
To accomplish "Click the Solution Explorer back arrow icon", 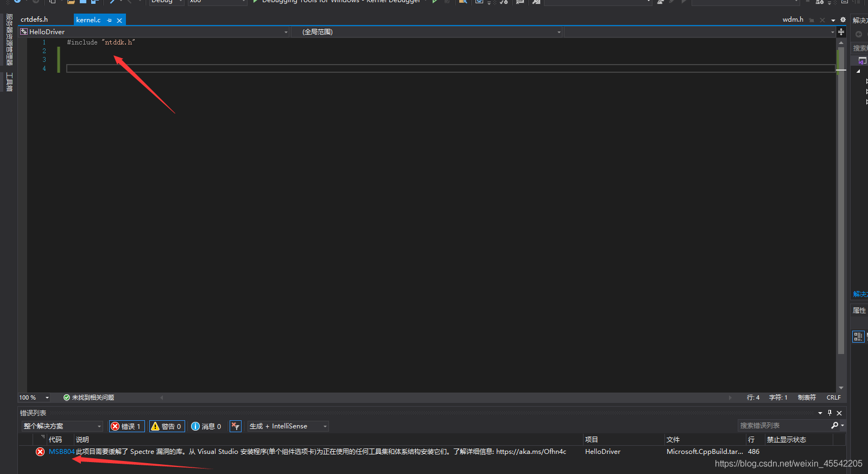I will point(859,34).
